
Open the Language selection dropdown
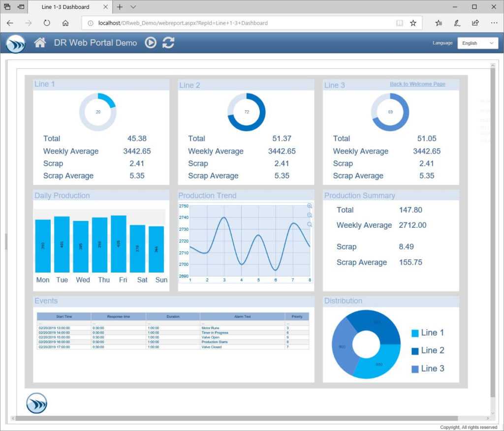coord(477,43)
